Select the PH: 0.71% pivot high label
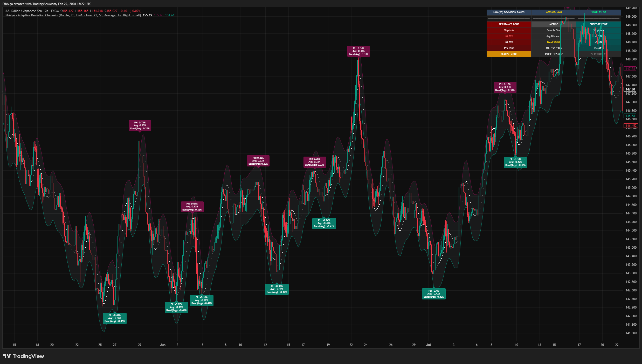Viewport: 642px width, 364px height. tap(140, 125)
